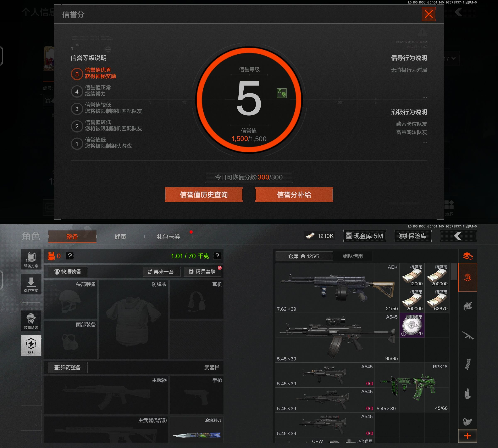Filter warehouse by helmet armor icon
Image resolution: width=498 pixels, height=448 pixels.
click(467, 306)
